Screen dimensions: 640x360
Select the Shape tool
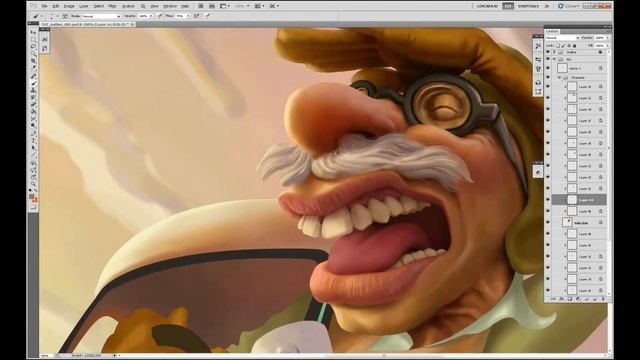[33, 155]
